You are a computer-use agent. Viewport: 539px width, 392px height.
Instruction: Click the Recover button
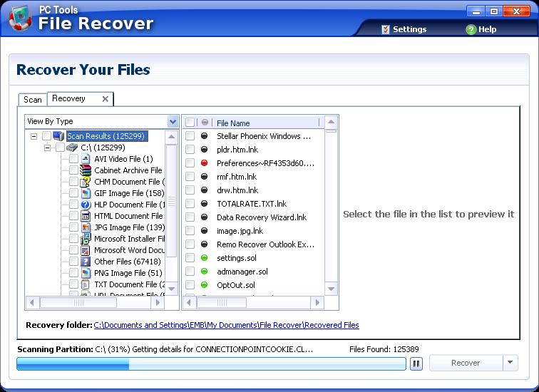point(466,363)
